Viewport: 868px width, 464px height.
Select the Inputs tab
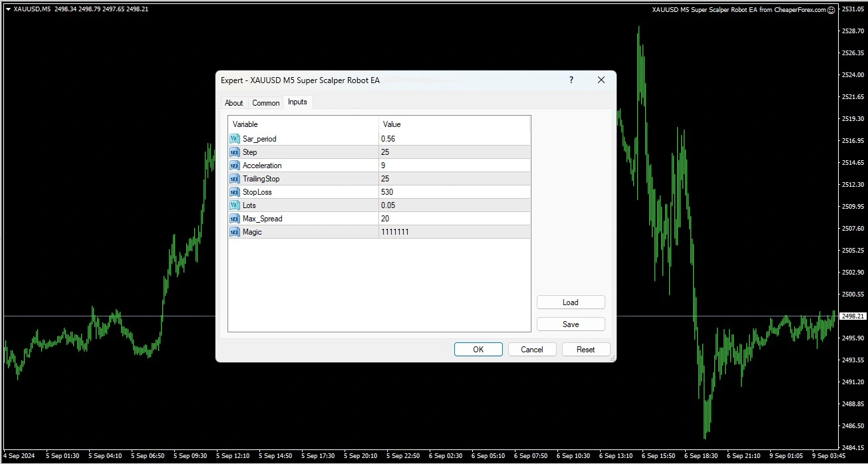(297, 102)
